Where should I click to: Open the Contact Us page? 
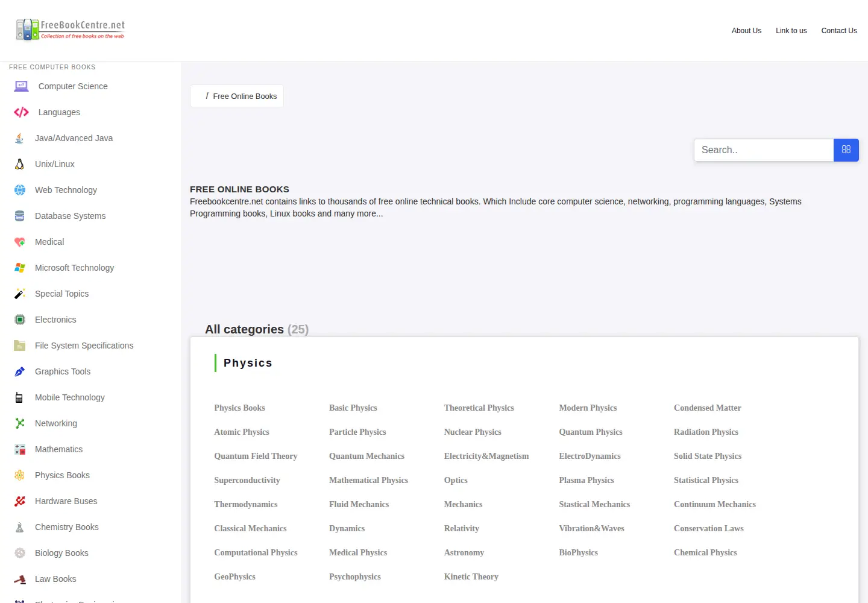pos(839,31)
